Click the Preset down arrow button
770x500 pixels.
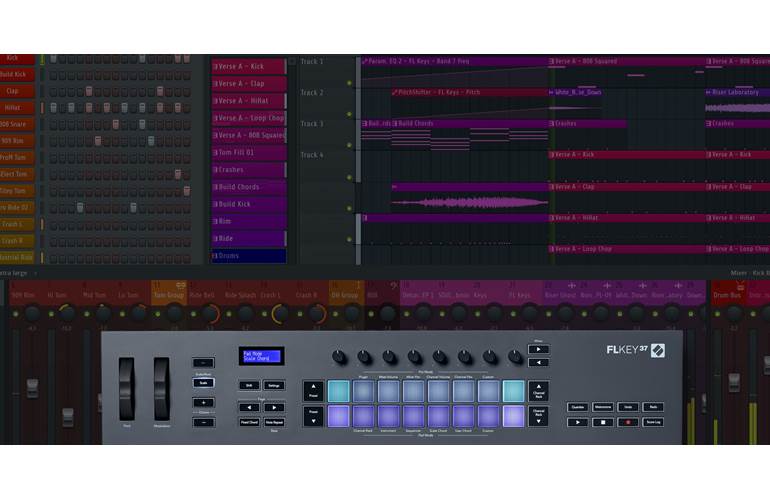coord(313,416)
